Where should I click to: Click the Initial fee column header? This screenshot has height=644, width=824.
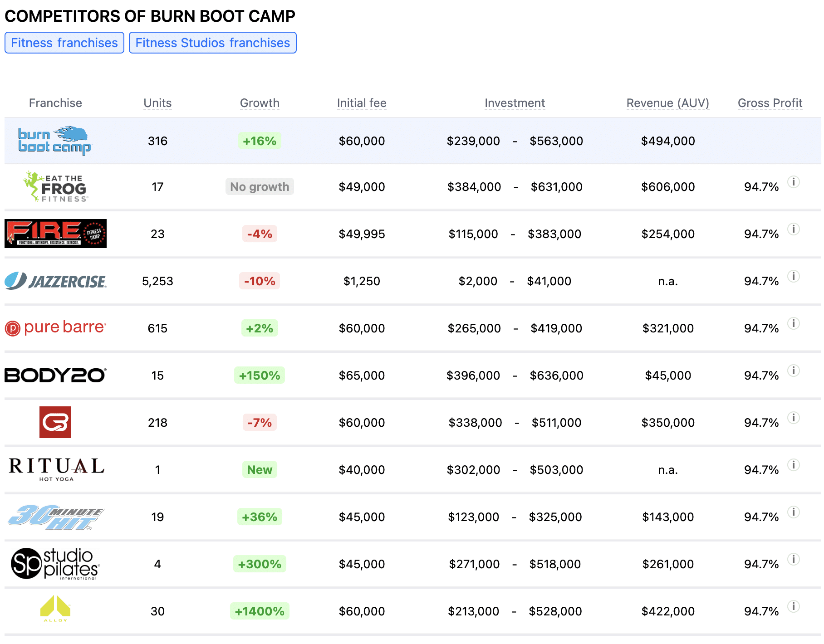pos(362,103)
